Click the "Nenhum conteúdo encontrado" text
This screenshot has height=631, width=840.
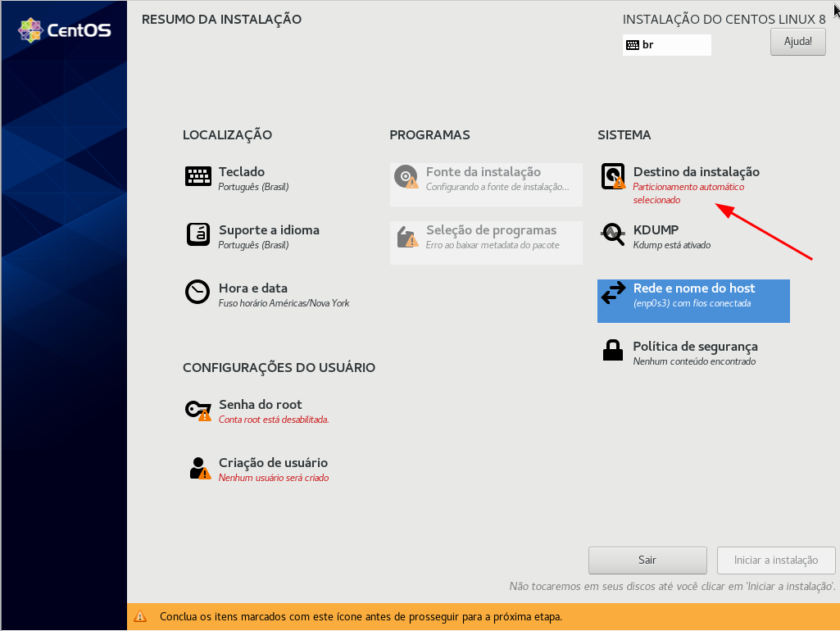point(694,361)
